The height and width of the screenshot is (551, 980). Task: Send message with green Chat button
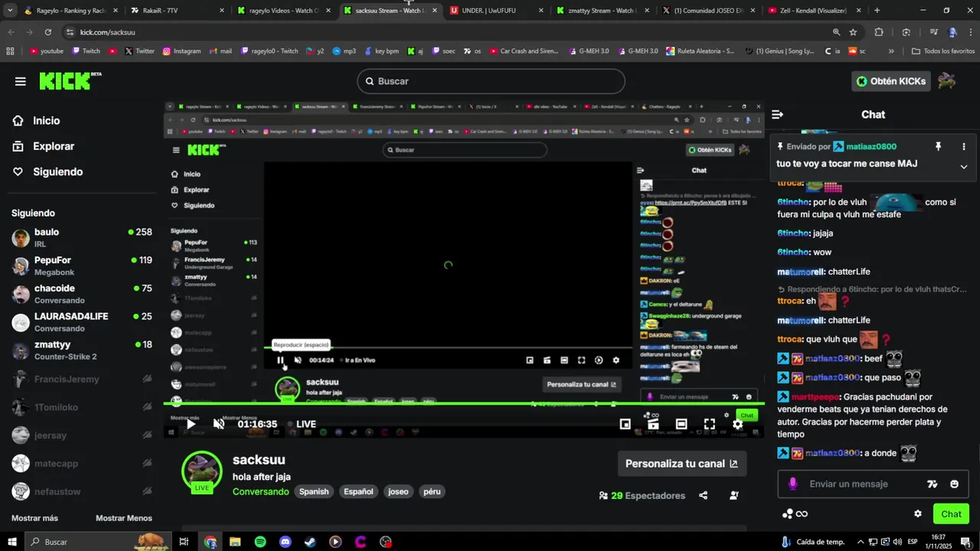tap(951, 514)
